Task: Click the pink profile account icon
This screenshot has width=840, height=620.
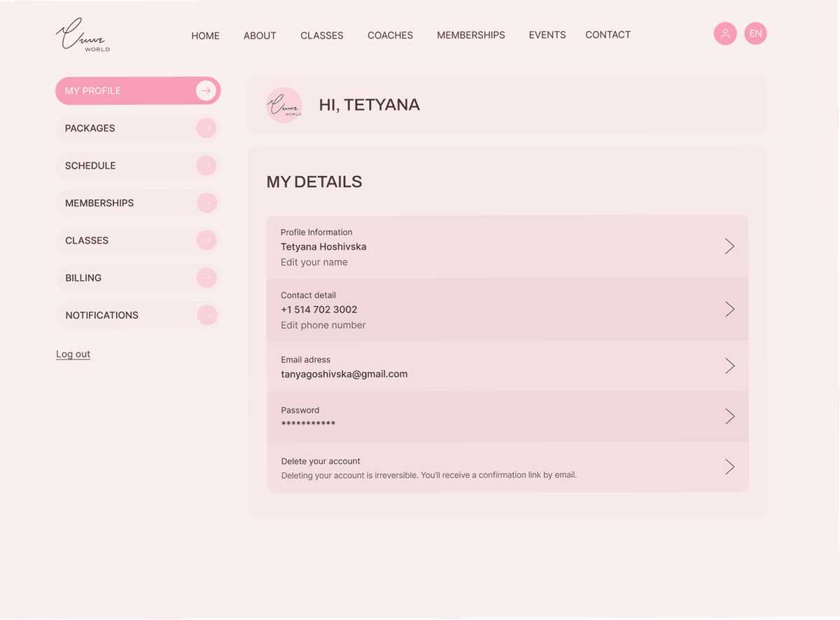Action: [x=725, y=34]
